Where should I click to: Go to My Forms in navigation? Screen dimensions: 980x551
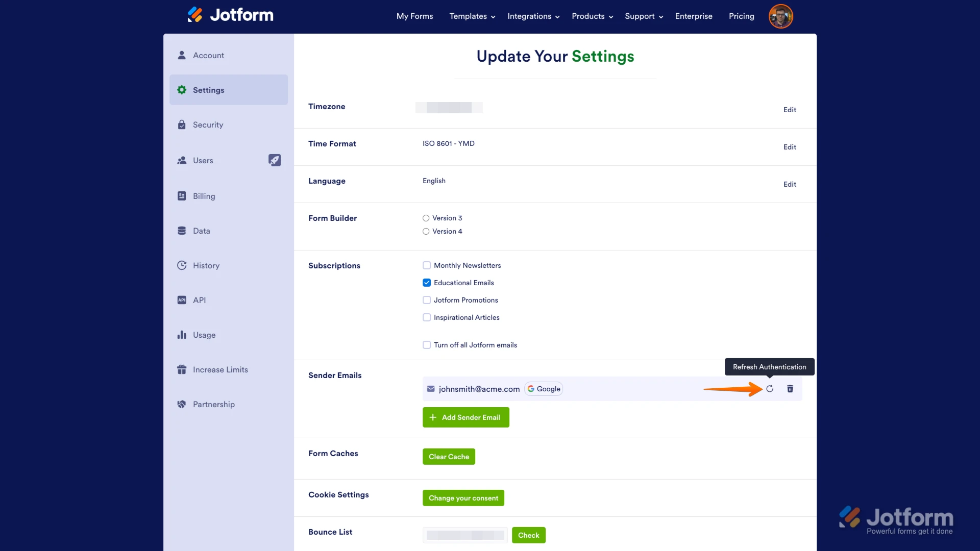tap(414, 16)
